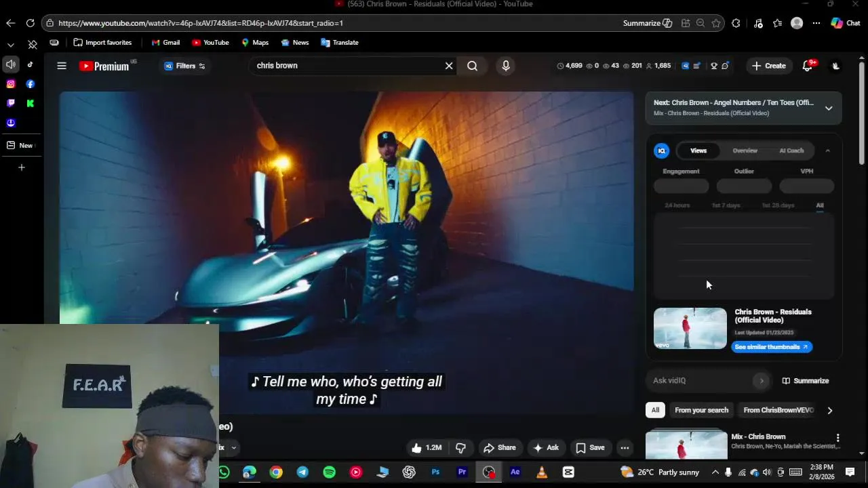This screenshot has width=868, height=488.
Task: Add a new sidebar item with plus
Action: tap(22, 167)
